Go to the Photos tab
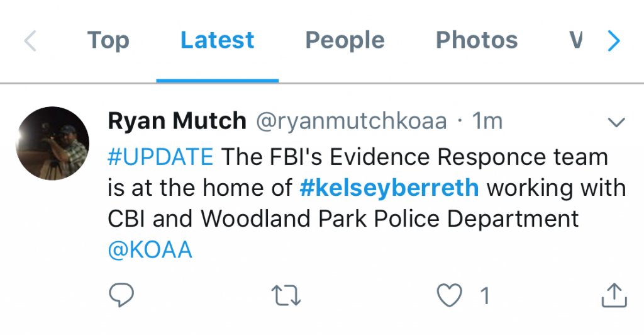 point(477,41)
